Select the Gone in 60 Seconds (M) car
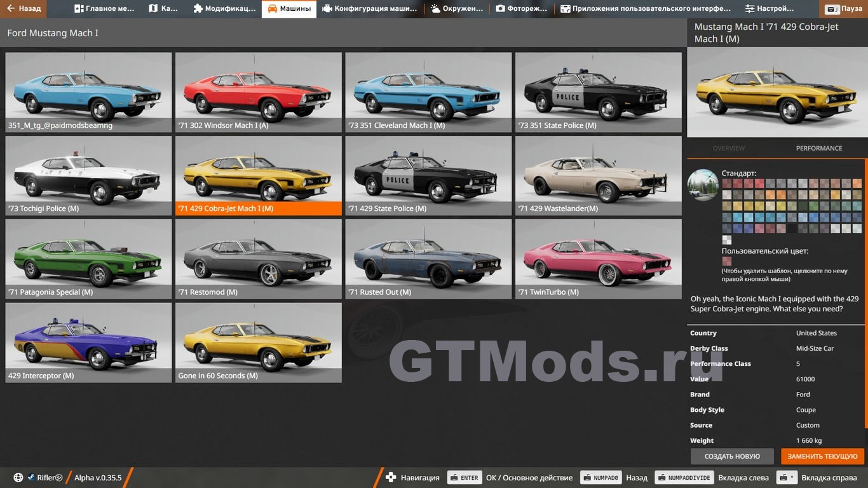This screenshot has width=868, height=488. [x=259, y=342]
